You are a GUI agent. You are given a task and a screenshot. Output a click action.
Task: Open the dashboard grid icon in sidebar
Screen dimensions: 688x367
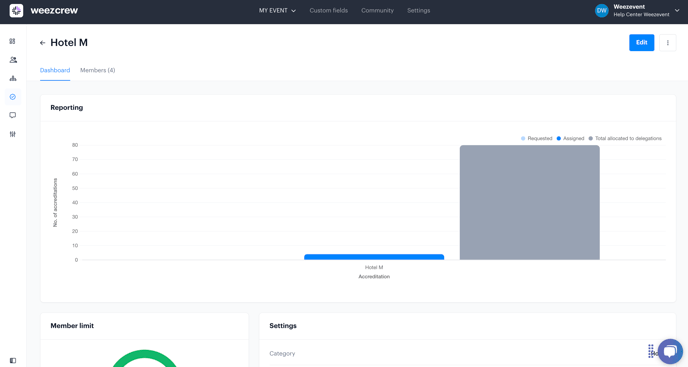[12, 41]
